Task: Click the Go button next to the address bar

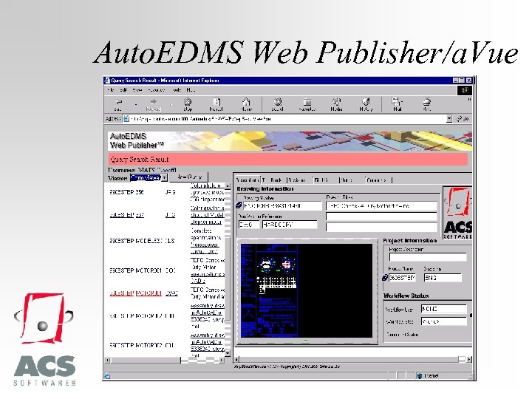Action: click(463, 119)
